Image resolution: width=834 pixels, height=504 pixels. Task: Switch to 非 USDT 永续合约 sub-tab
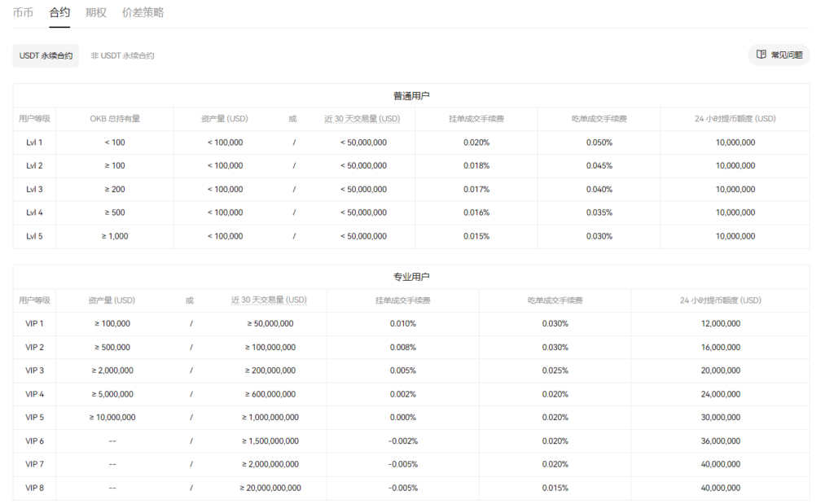pos(122,56)
